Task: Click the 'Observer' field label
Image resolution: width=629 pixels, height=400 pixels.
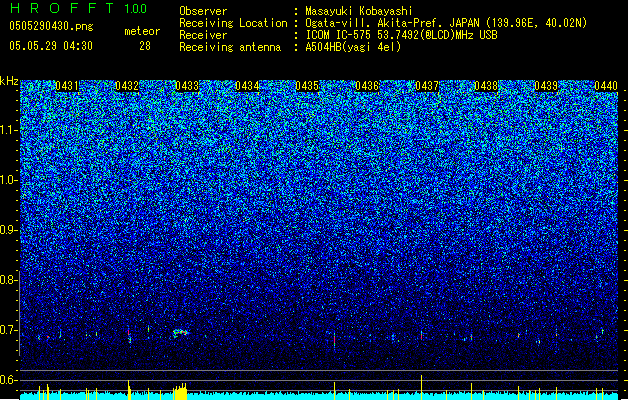Action: coord(203,11)
